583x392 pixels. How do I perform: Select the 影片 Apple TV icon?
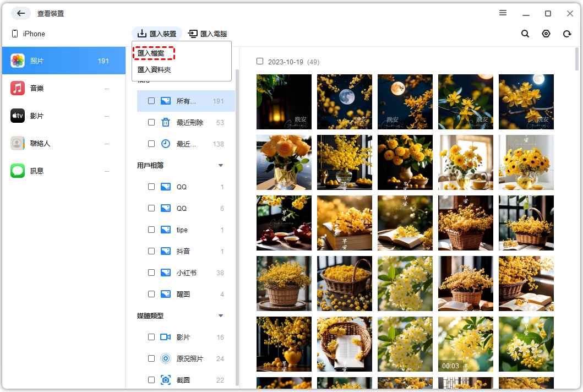click(x=18, y=116)
